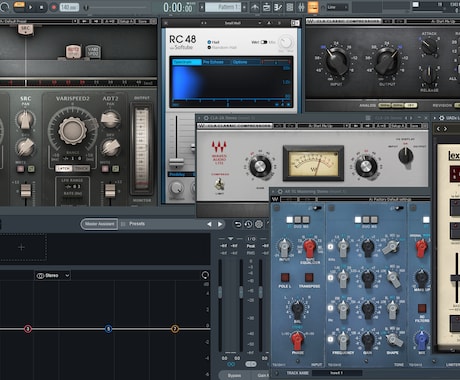
Task: Click the CLA-2A VU display selector knob
Action: pyautogui.click(x=406, y=155)
